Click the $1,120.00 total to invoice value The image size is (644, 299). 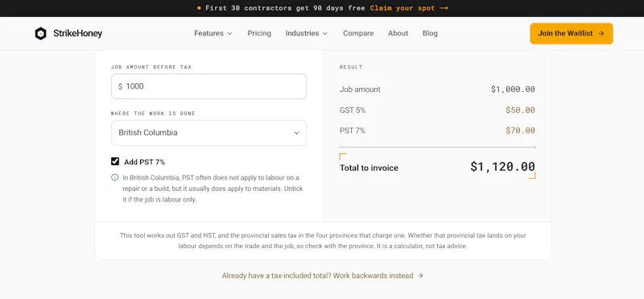point(502,167)
